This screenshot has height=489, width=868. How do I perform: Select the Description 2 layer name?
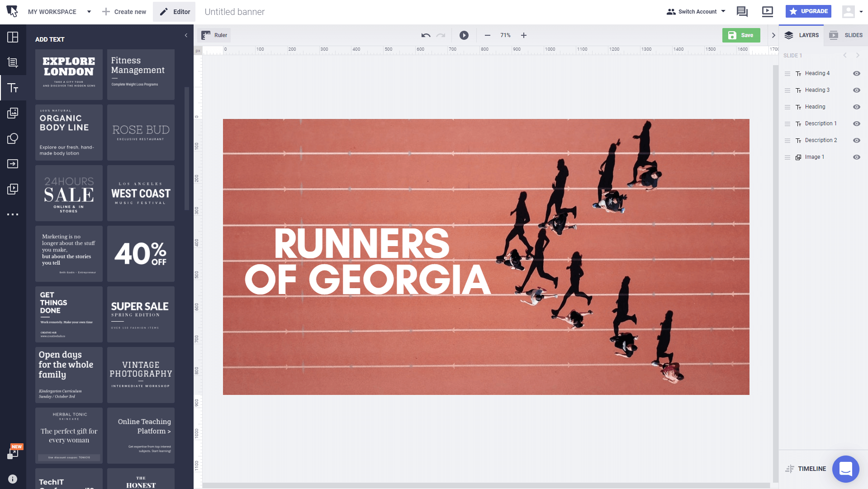click(821, 140)
